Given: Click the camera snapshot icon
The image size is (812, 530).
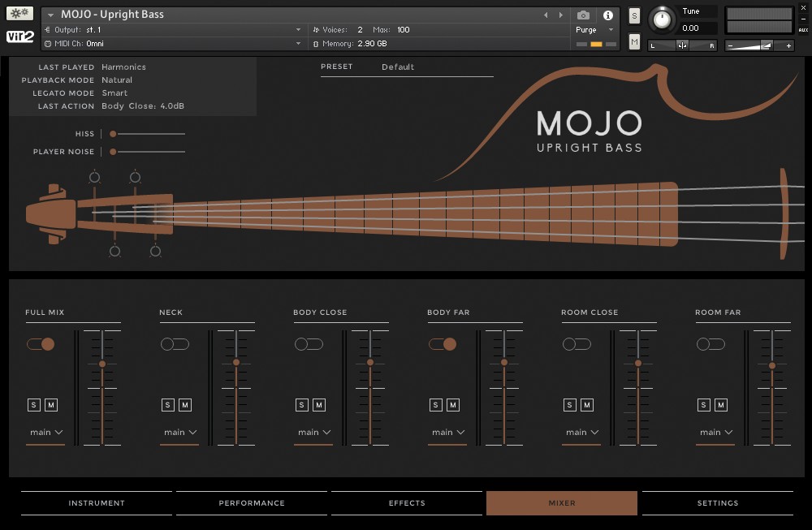Looking at the screenshot, I should pos(583,15).
